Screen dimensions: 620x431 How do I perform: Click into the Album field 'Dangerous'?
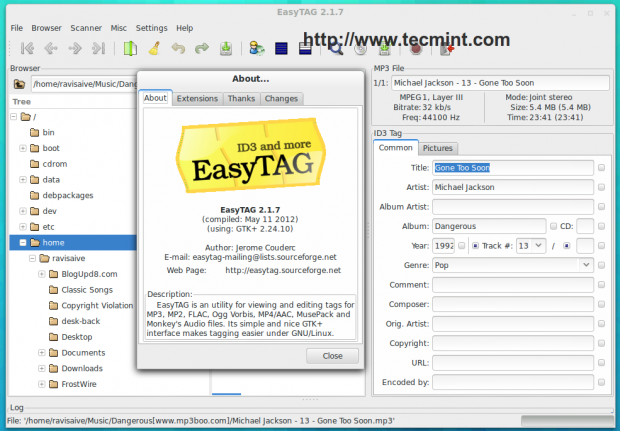pyautogui.click(x=489, y=226)
